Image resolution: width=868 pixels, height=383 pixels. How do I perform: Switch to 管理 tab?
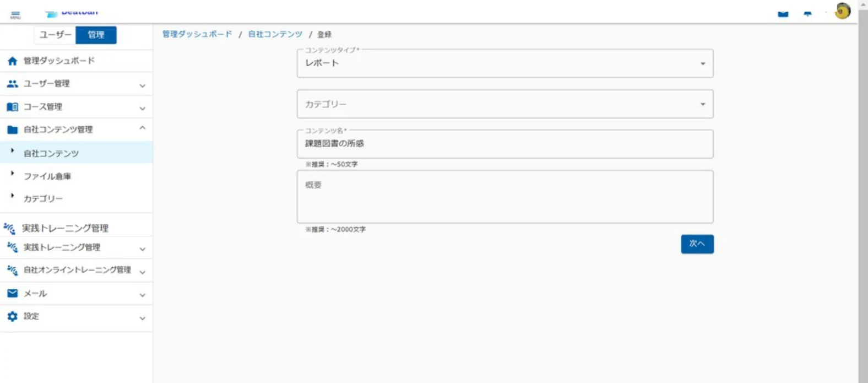(96, 35)
